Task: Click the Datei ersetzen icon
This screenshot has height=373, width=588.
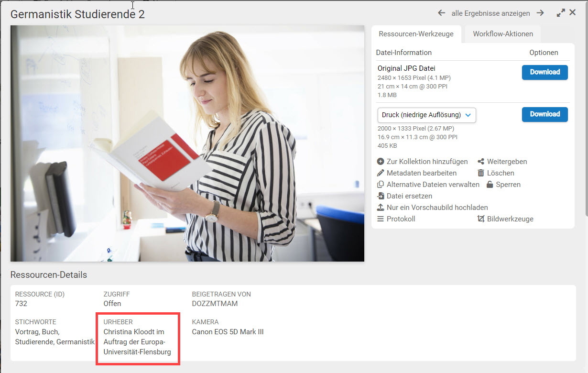Action: (381, 196)
